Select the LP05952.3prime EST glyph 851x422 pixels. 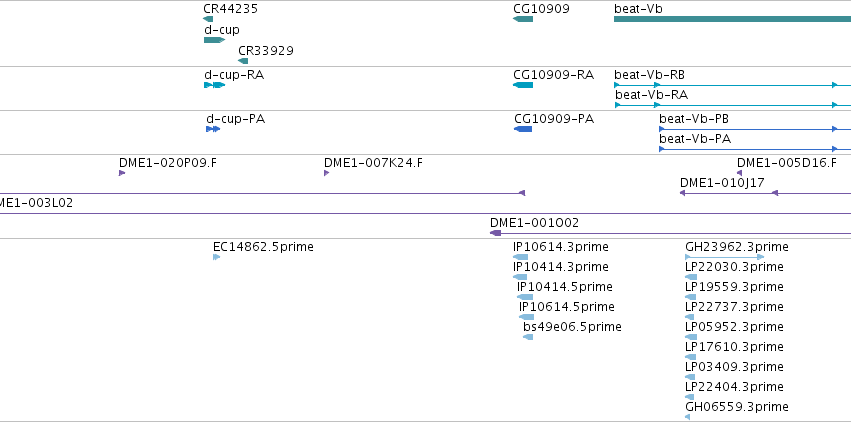(x=691, y=337)
